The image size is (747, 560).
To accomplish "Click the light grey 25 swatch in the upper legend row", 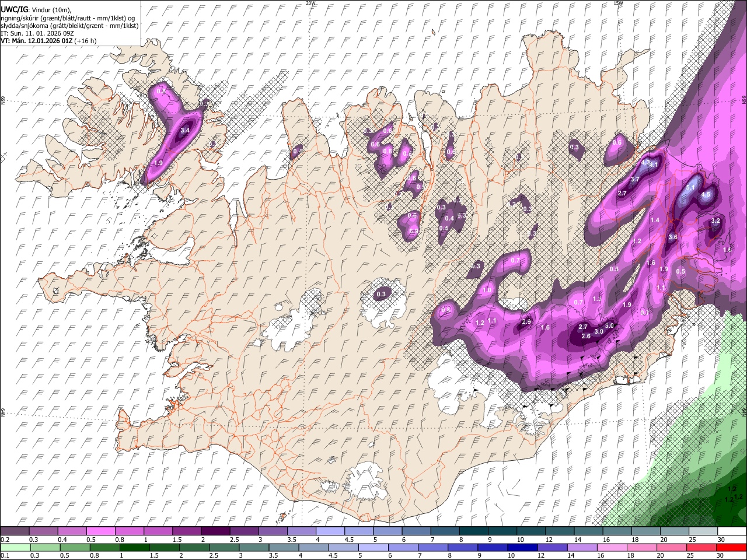I will [703, 531].
